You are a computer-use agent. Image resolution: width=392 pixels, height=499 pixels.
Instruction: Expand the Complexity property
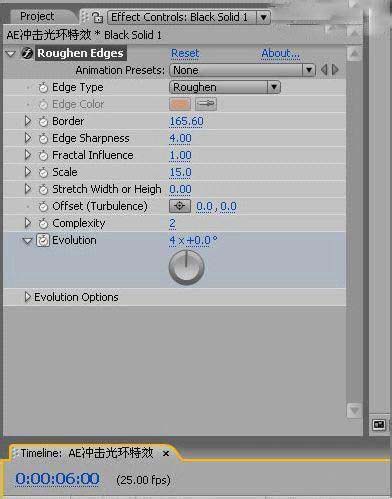[x=28, y=223]
